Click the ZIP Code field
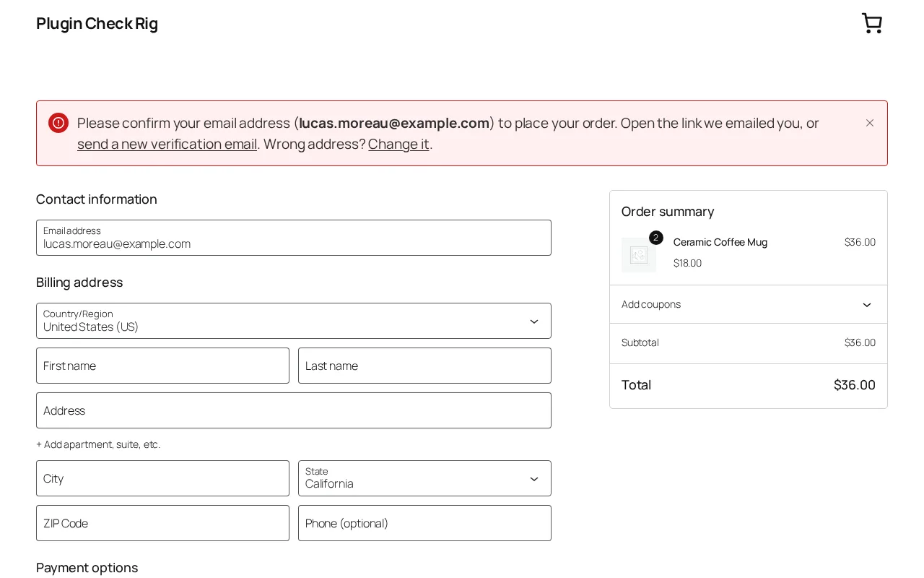Viewport: 924px width, 578px height. (x=162, y=523)
